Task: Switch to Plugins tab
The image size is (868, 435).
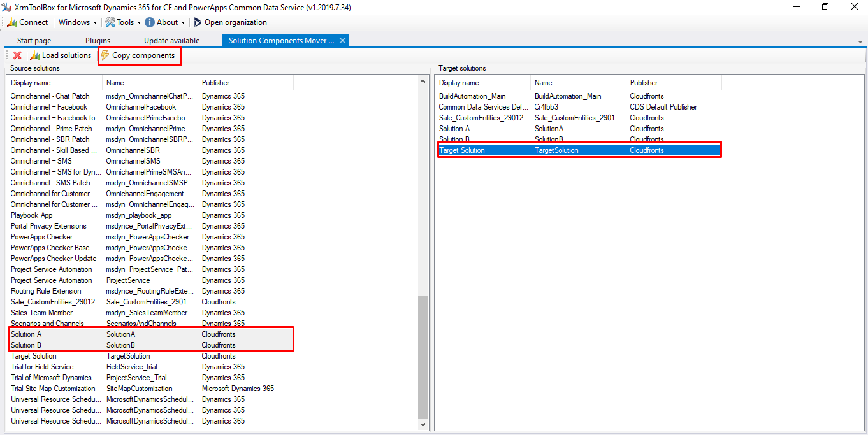Action: 98,41
